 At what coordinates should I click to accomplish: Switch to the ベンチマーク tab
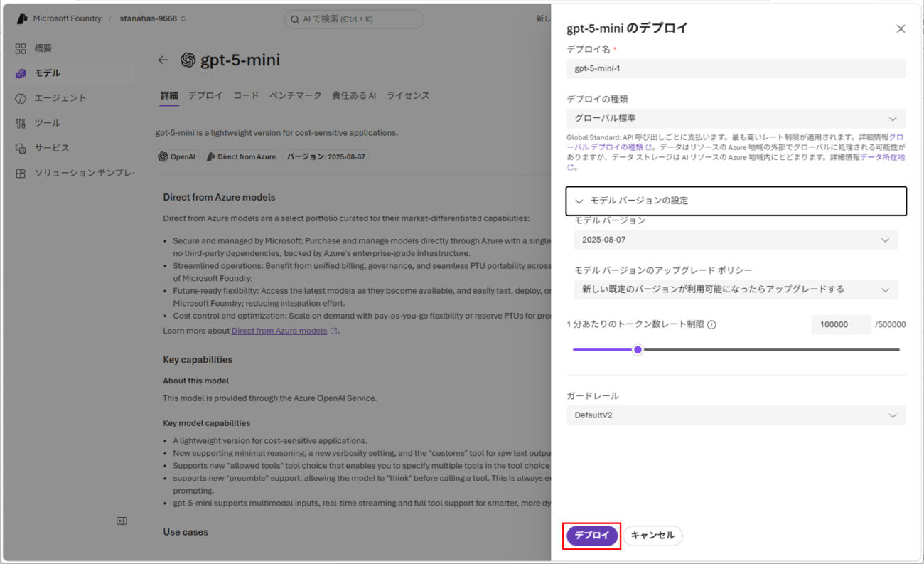coord(295,95)
